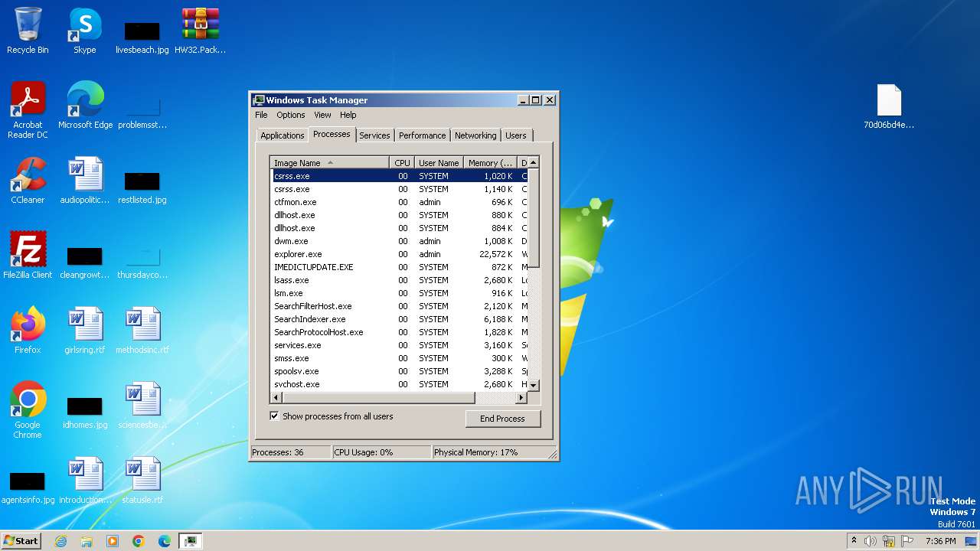Open the Recycle Bin desktop icon

(x=28, y=31)
